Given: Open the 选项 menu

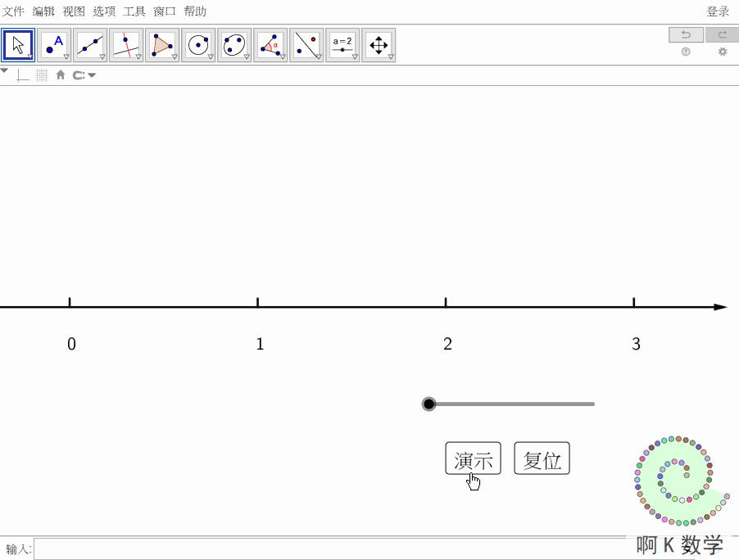Looking at the screenshot, I should tap(104, 11).
